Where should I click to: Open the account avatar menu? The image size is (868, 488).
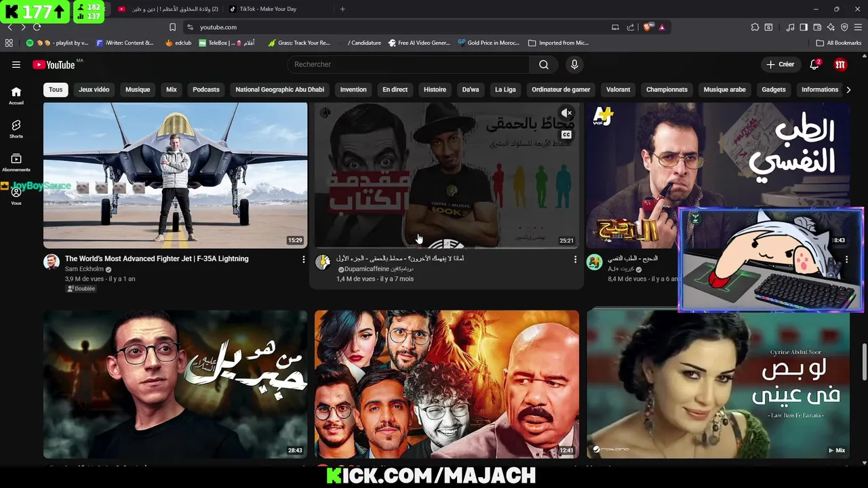tap(841, 64)
